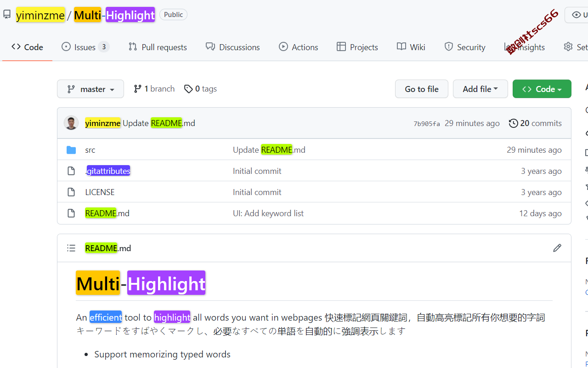The image size is (588, 368).
Task: Open Initial commit message for LICENSE
Action: (257, 192)
